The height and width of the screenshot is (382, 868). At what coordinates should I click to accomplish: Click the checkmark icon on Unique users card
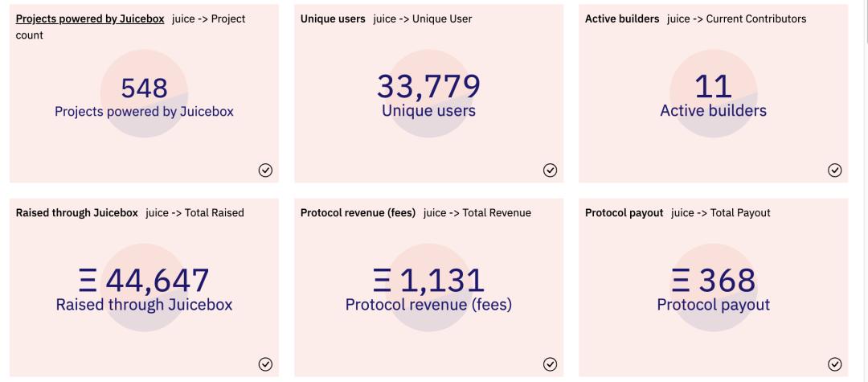550,170
